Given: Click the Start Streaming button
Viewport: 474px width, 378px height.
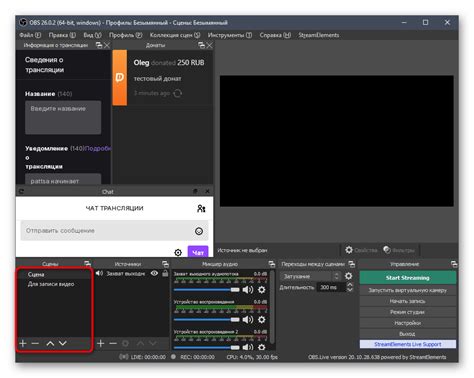Looking at the screenshot, I should 408,278.
